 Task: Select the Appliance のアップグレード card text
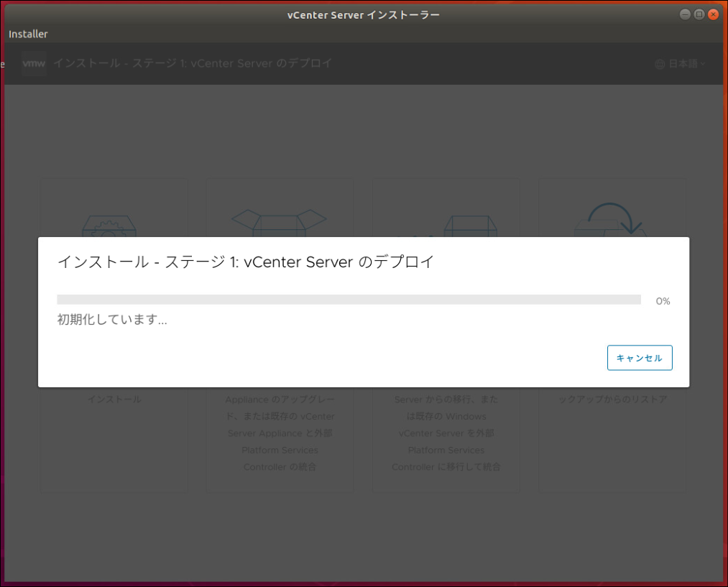coord(280,433)
